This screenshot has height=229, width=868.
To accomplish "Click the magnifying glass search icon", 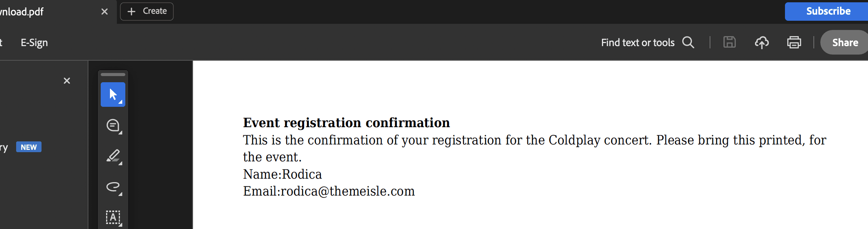I will point(688,42).
